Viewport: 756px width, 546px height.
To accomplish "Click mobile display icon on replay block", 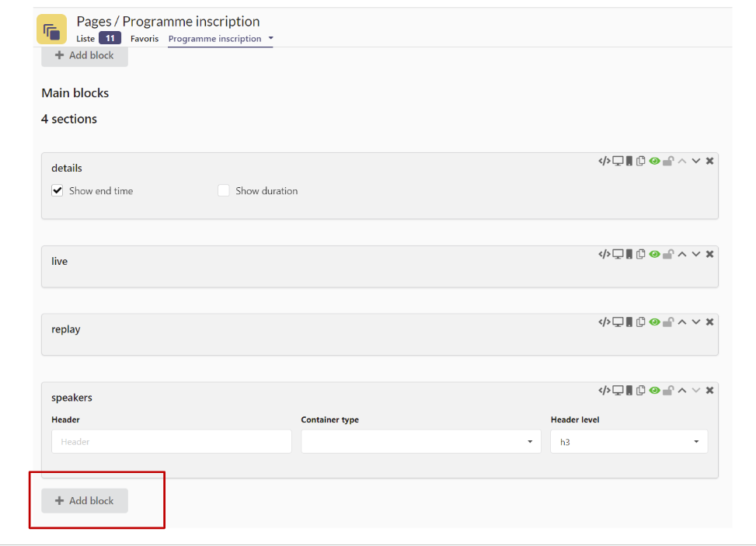I will coord(629,322).
